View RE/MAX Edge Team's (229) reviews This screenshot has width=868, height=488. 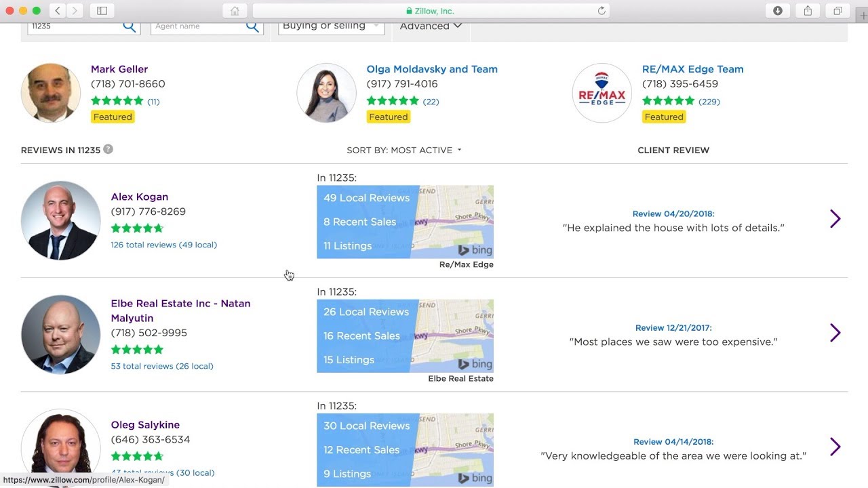point(709,102)
